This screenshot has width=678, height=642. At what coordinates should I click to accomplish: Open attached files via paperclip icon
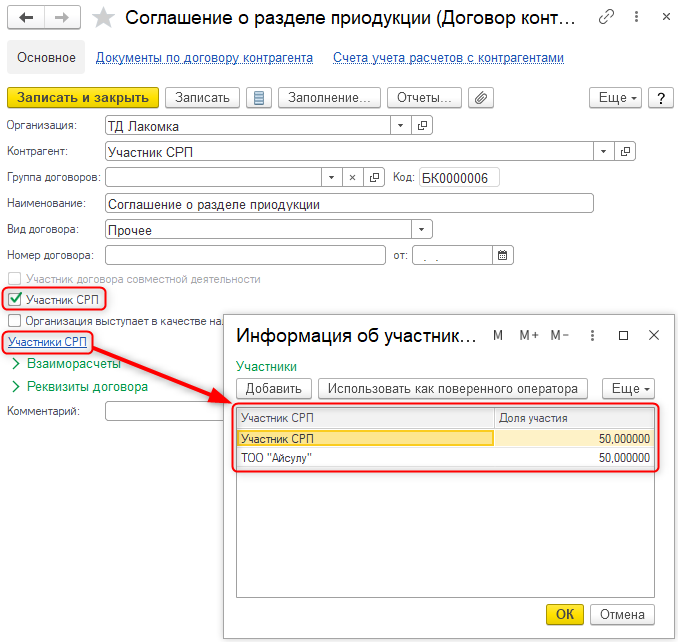(482, 98)
